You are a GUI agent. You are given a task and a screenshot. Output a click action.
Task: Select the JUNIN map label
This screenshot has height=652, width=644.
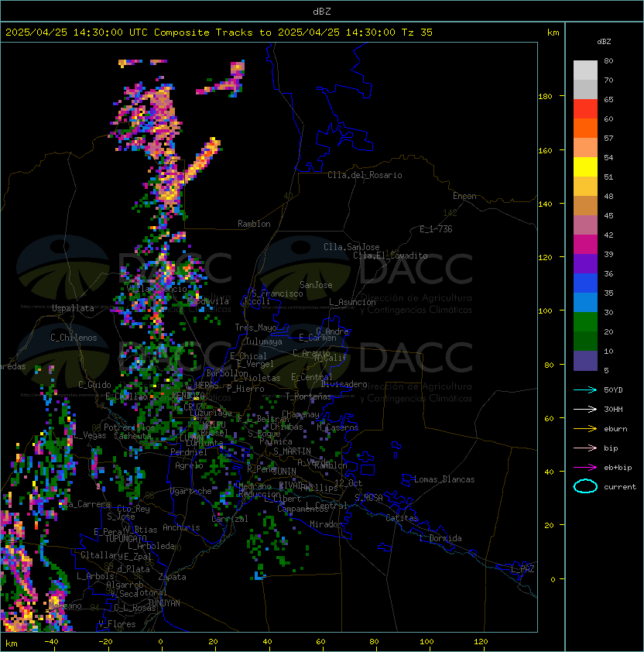[x=284, y=471]
